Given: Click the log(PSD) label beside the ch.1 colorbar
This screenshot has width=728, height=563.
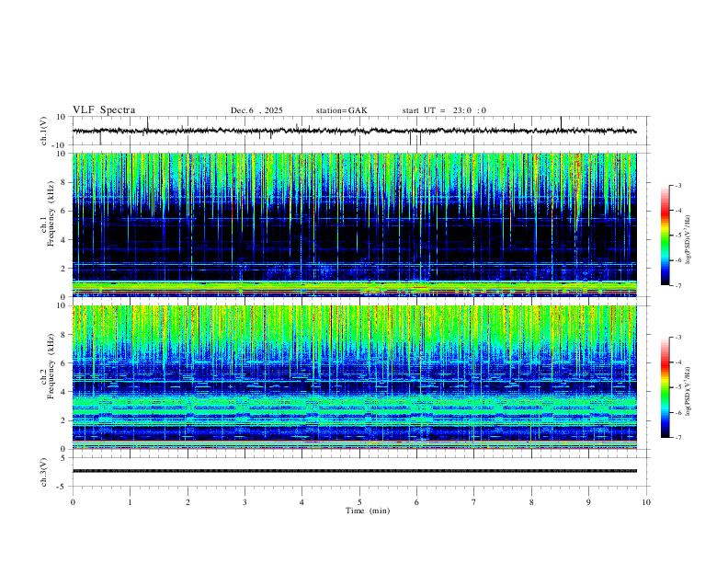Looking at the screenshot, I should (688, 240).
